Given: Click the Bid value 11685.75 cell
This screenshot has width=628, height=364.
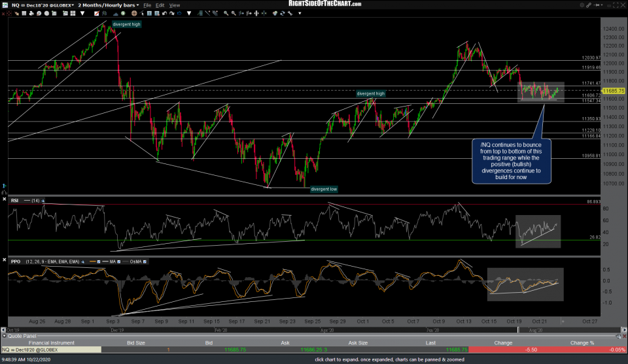Looking at the screenshot, I should (235, 350).
